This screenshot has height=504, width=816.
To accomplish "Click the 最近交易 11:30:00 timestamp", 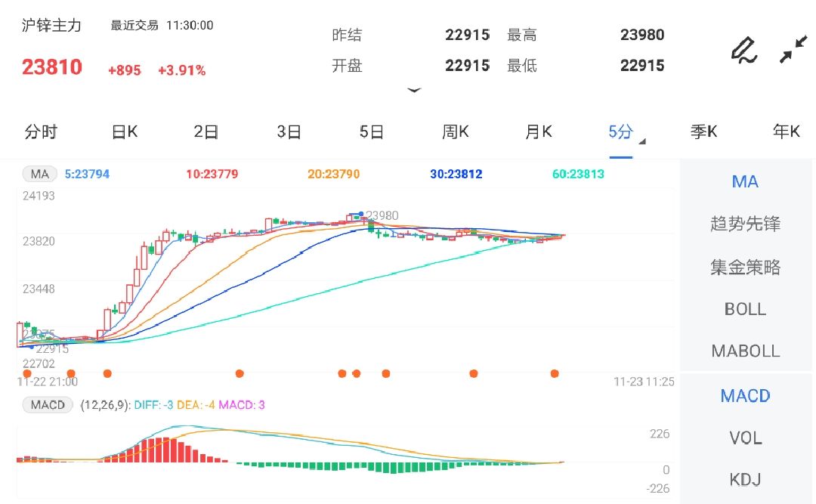I will (x=162, y=26).
